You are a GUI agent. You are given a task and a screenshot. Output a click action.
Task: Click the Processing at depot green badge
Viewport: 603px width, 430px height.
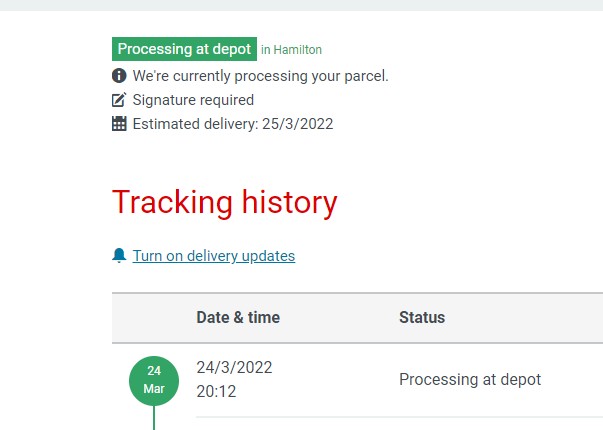(184, 49)
